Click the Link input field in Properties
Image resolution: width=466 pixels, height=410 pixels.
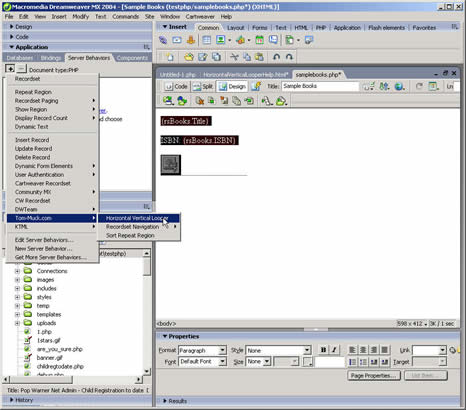pyautogui.click(x=426, y=350)
